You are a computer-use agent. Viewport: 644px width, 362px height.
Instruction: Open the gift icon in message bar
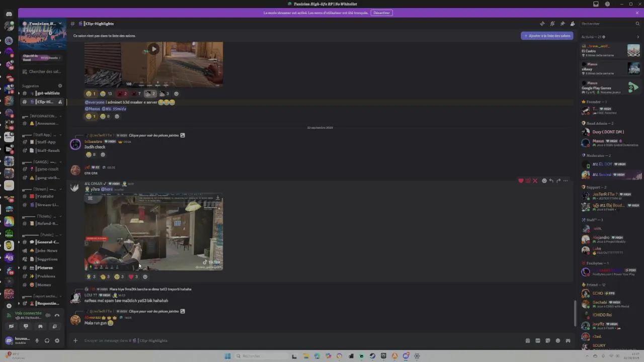pos(527,340)
